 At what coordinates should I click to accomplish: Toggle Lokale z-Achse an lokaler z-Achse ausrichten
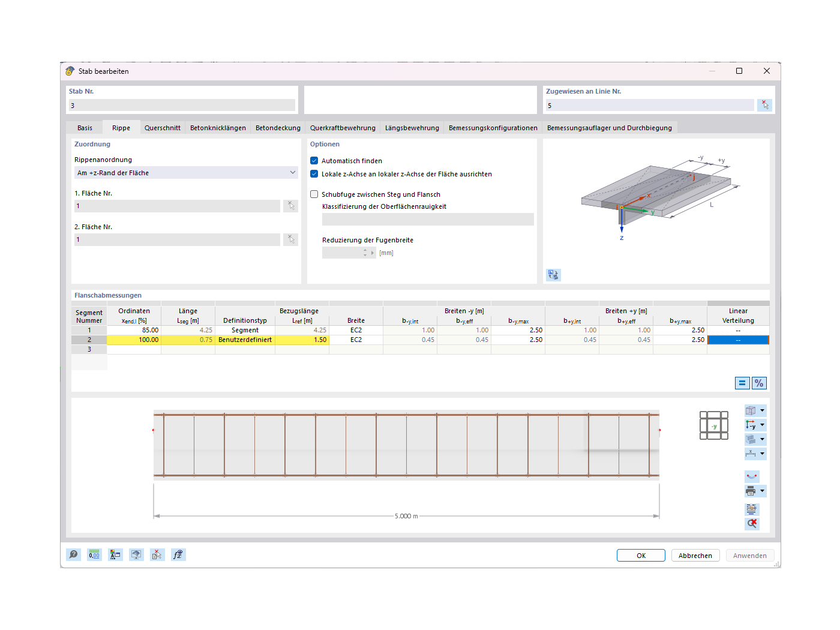[314, 174]
